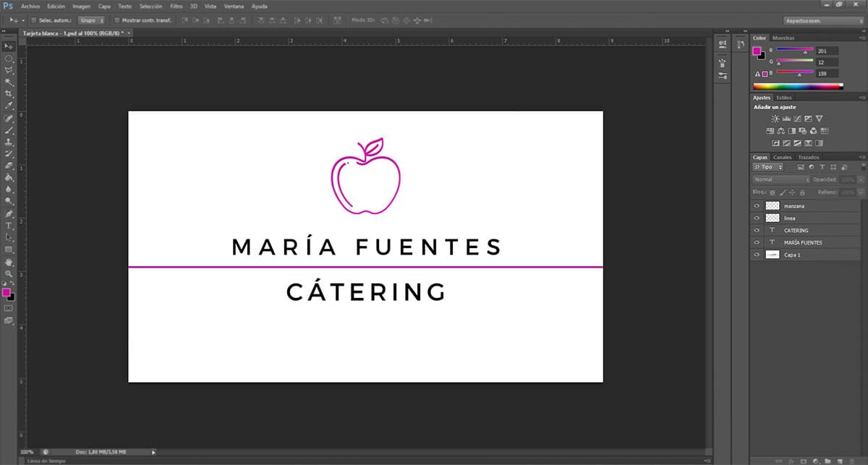The width and height of the screenshot is (868, 465).
Task: Adjust the R color slider
Action: [795, 51]
